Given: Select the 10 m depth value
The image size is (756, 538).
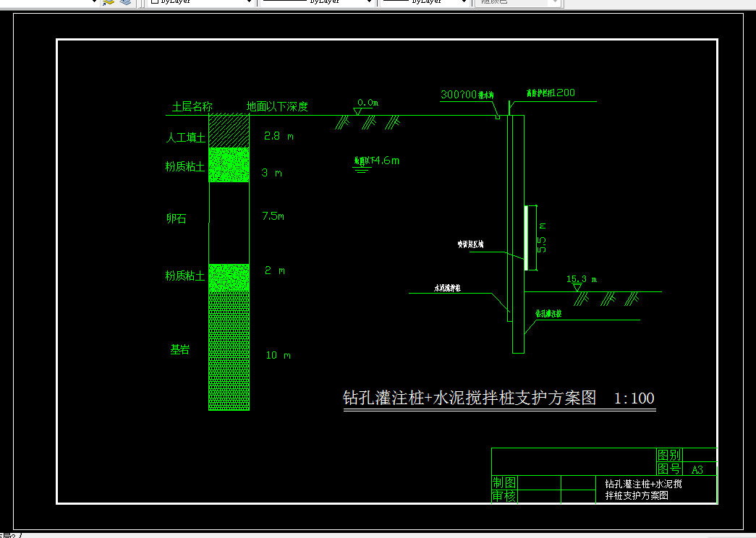Looking at the screenshot, I should pos(279,355).
